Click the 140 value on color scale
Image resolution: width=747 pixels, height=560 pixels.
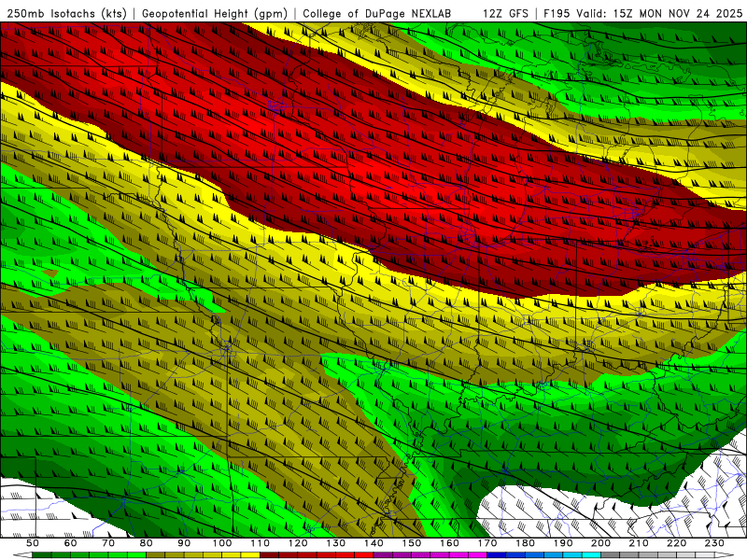click(373, 543)
